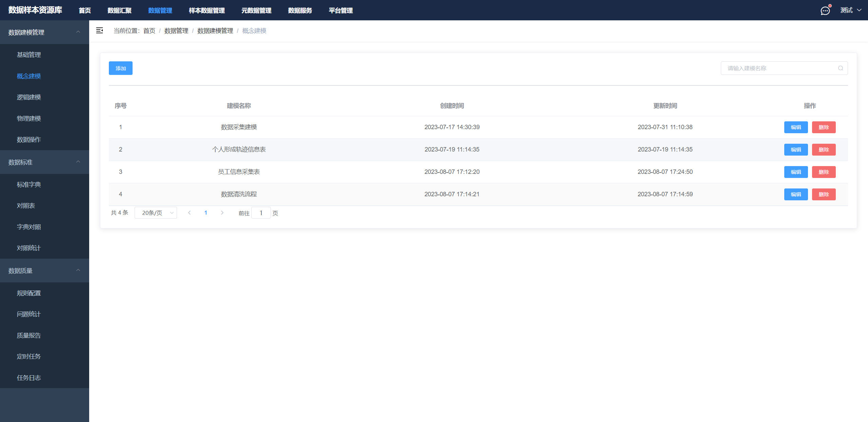868x422 pixels.
Task: Open 逻辑建模 in sidebar
Action: coord(44,97)
